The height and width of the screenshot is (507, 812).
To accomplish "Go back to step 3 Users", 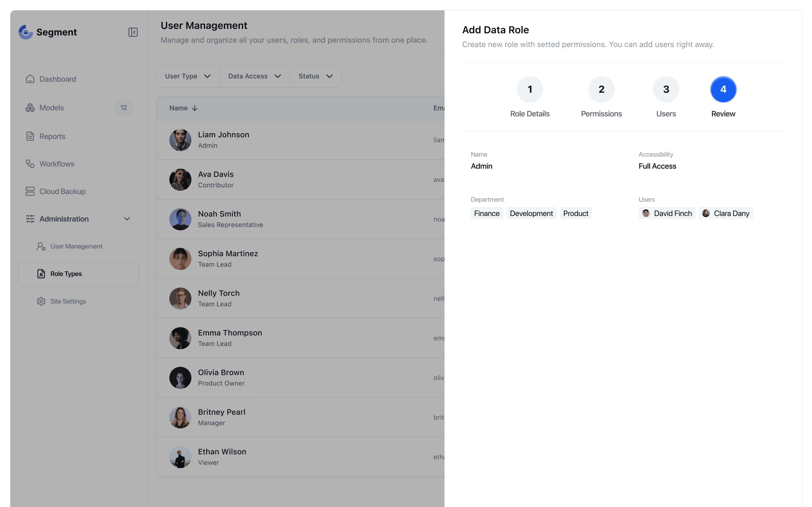I will 666,89.
